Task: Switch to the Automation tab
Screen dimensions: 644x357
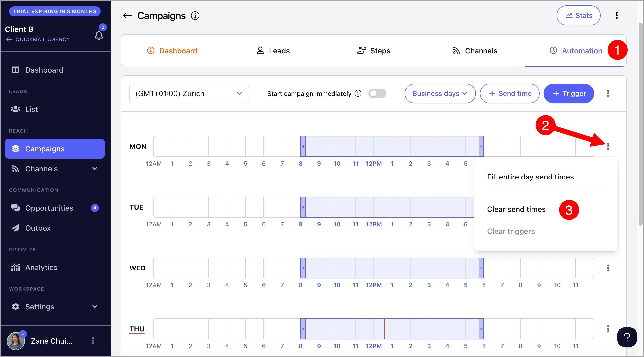Action: pos(576,51)
